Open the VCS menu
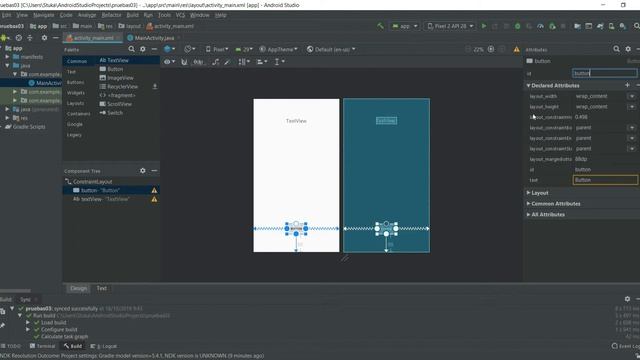Image resolution: width=640 pixels, height=360 pixels. (x=180, y=15)
